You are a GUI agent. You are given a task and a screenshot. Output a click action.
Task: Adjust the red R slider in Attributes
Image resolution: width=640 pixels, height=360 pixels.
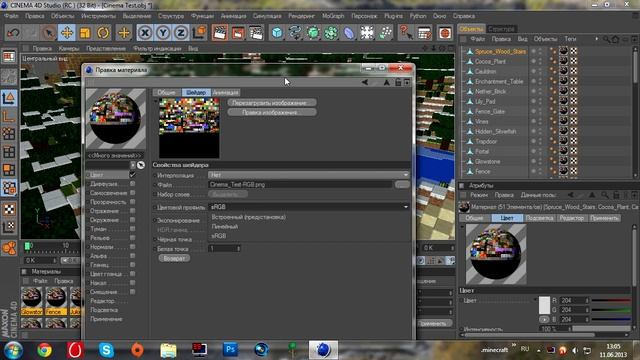point(611,300)
